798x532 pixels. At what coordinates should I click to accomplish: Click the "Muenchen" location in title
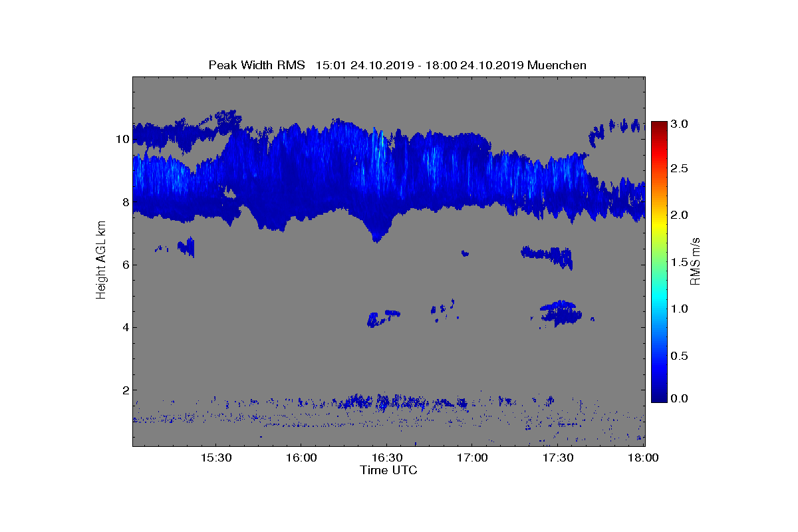pyautogui.click(x=558, y=65)
